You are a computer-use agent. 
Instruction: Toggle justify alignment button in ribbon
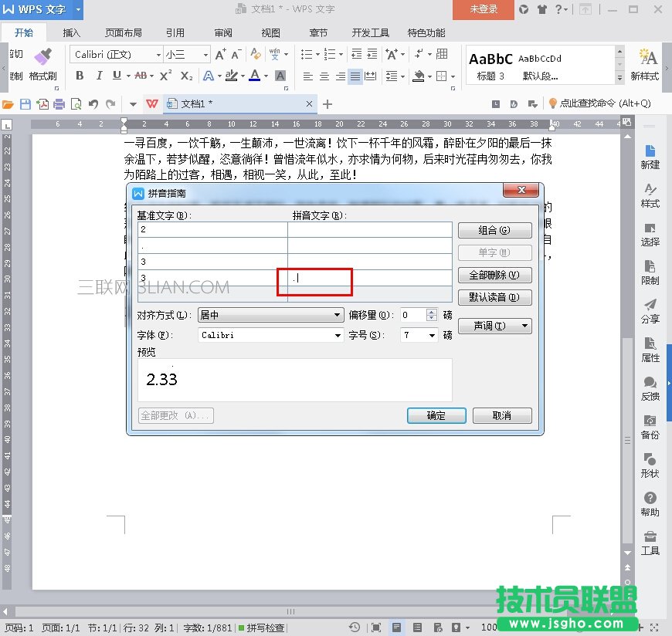coord(355,76)
